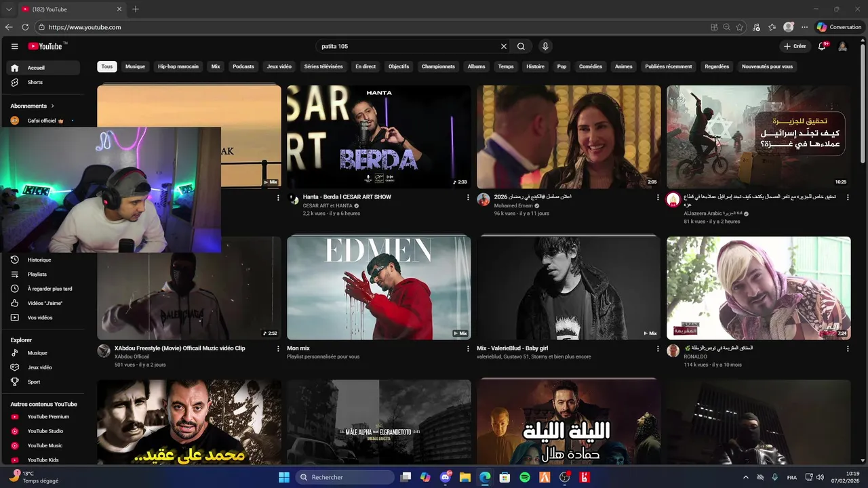This screenshot has width=868, height=488.
Task: Click the browser address bar URL
Action: (85, 27)
